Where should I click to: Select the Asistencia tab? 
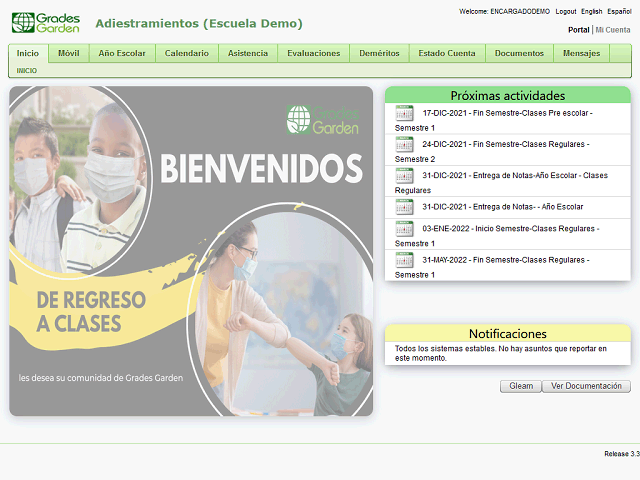coord(247,53)
